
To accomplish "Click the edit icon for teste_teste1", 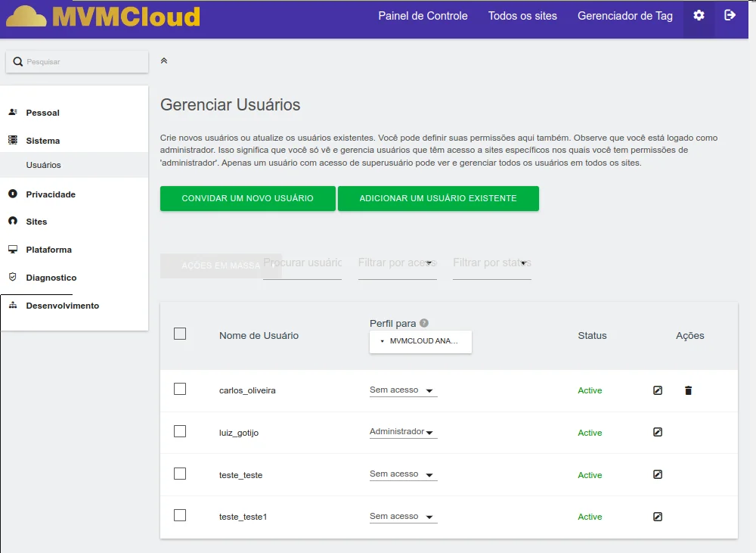I will (658, 517).
